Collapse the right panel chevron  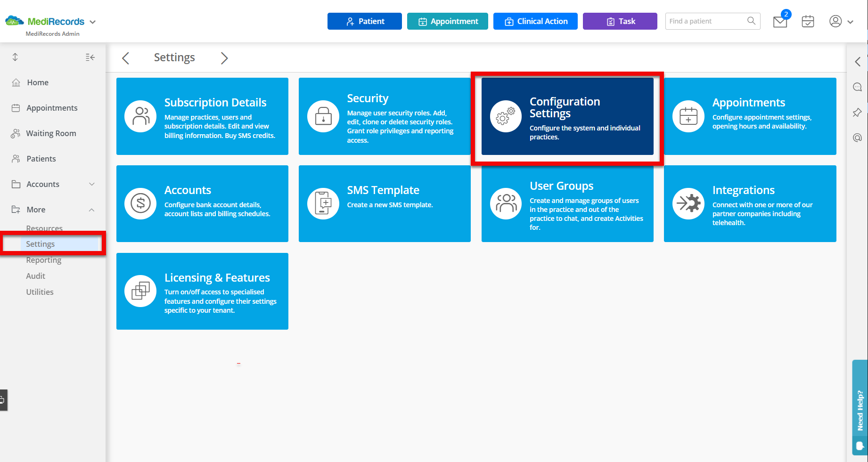pyautogui.click(x=858, y=62)
